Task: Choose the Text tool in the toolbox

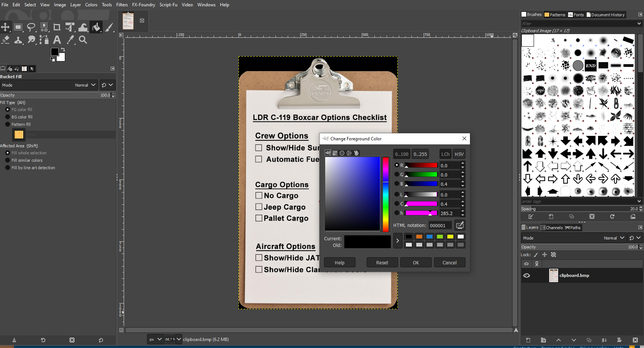Action: [57, 40]
